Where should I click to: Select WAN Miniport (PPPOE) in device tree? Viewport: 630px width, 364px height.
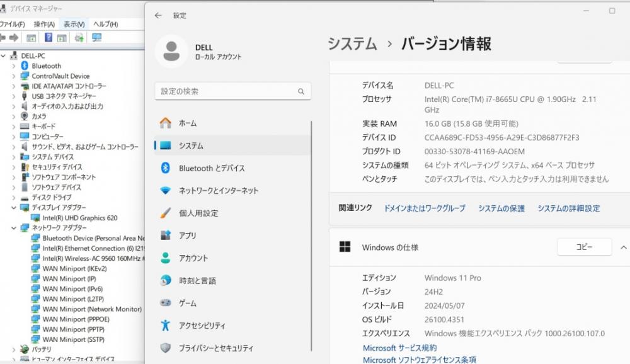click(76, 319)
